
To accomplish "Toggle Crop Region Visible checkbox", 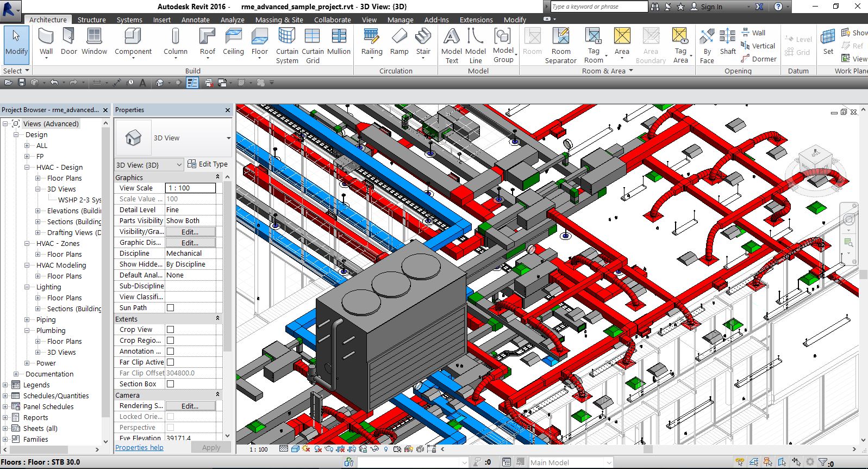I will point(170,340).
